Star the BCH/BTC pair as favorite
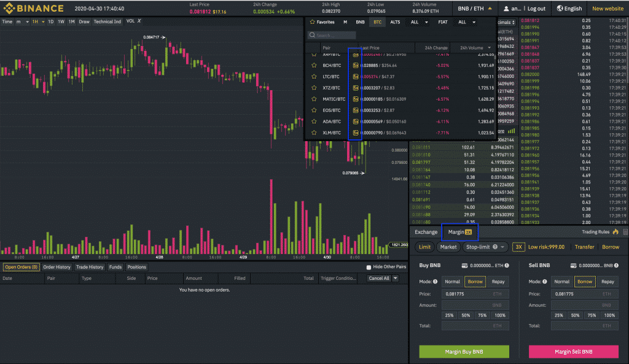Viewport: 629px width, 364px height. pos(314,65)
